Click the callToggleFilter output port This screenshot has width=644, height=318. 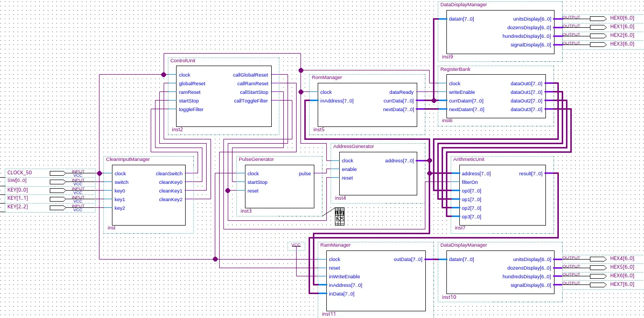coord(251,101)
